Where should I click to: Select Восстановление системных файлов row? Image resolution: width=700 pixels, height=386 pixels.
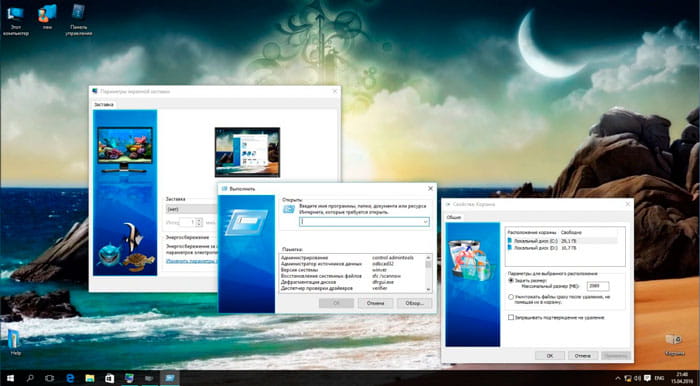tap(352, 276)
